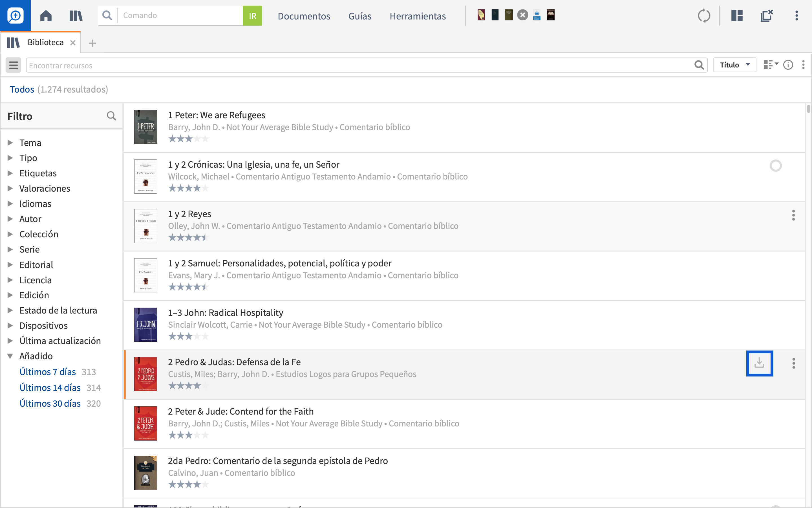Click the green IR go button
This screenshot has height=508, width=812.
pyautogui.click(x=252, y=16)
